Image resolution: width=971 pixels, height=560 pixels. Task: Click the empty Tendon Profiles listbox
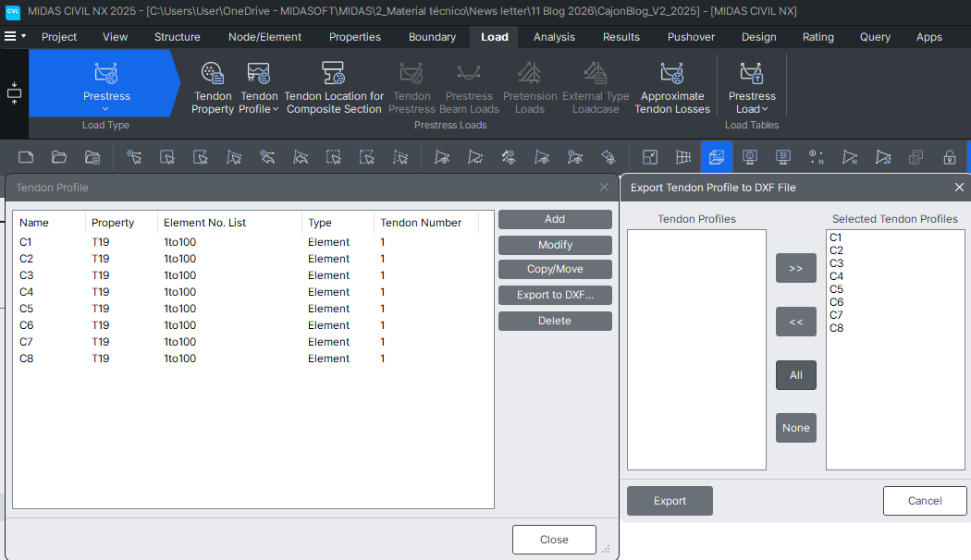pos(696,349)
